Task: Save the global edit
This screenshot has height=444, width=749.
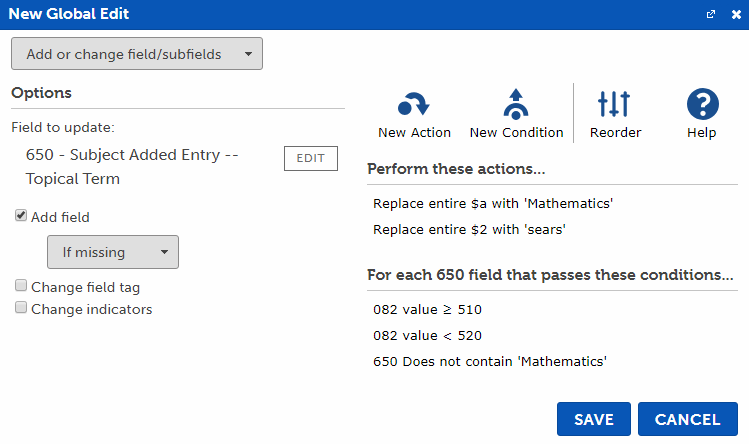Action: [x=593, y=419]
